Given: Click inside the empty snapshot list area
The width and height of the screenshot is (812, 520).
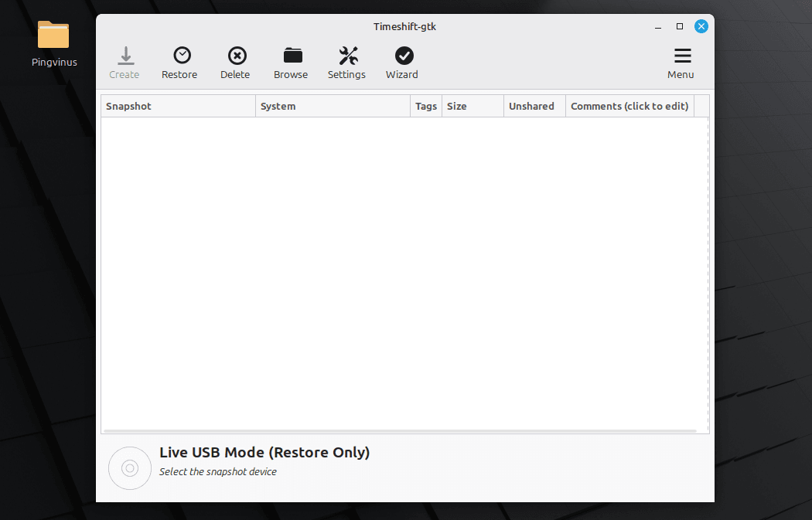Looking at the screenshot, I should [x=402, y=270].
